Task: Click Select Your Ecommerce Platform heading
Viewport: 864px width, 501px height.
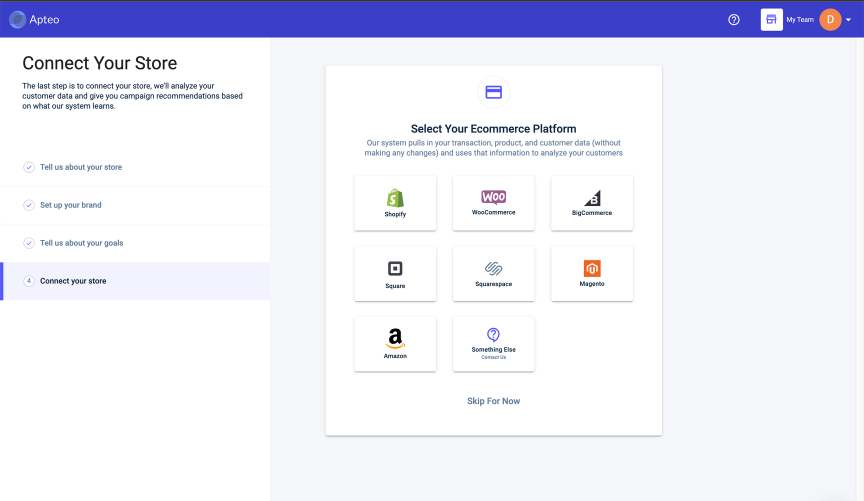Action: point(493,129)
